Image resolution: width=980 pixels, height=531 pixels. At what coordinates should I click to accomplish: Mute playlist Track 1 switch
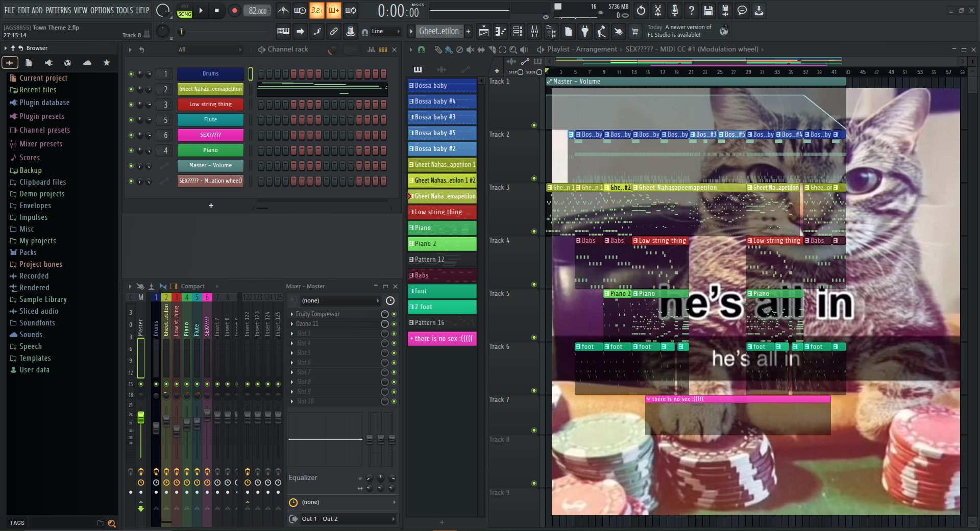(534, 125)
